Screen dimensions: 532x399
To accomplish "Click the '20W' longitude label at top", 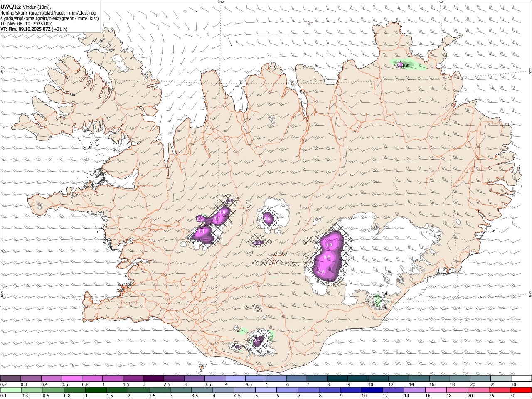I will click(221, 2).
